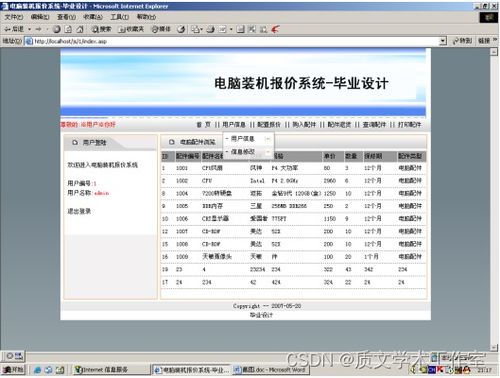Click the show desktop quick launch icon
Image resolution: width=500 pixels, height=378 pixels.
pos(60,370)
